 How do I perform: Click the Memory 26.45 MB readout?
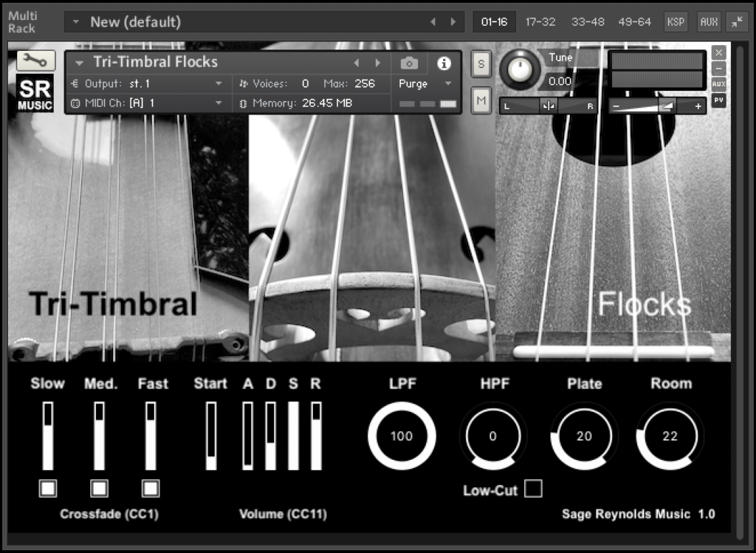tap(302, 103)
